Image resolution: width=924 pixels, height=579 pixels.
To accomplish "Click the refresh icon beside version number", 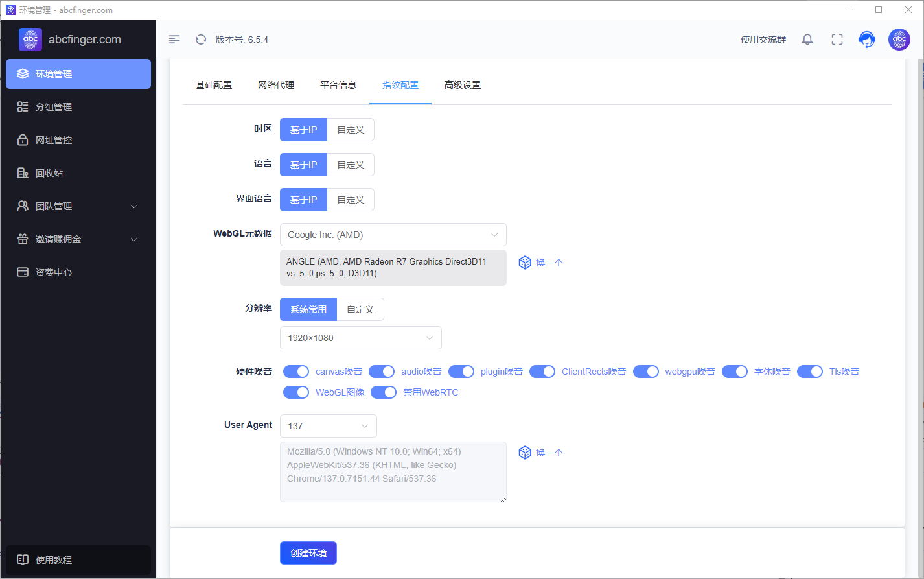I will tap(201, 40).
